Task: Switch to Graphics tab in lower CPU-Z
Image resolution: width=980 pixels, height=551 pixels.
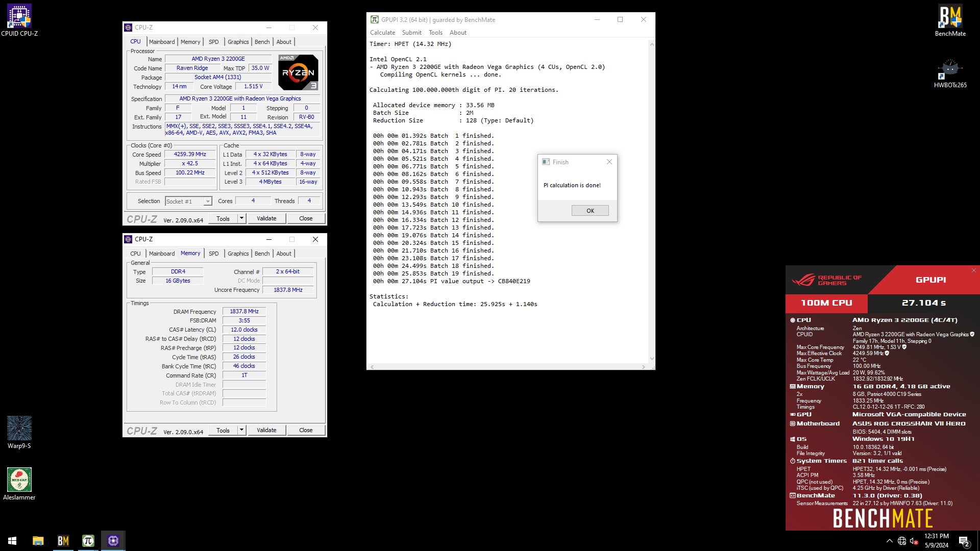Action: point(238,254)
